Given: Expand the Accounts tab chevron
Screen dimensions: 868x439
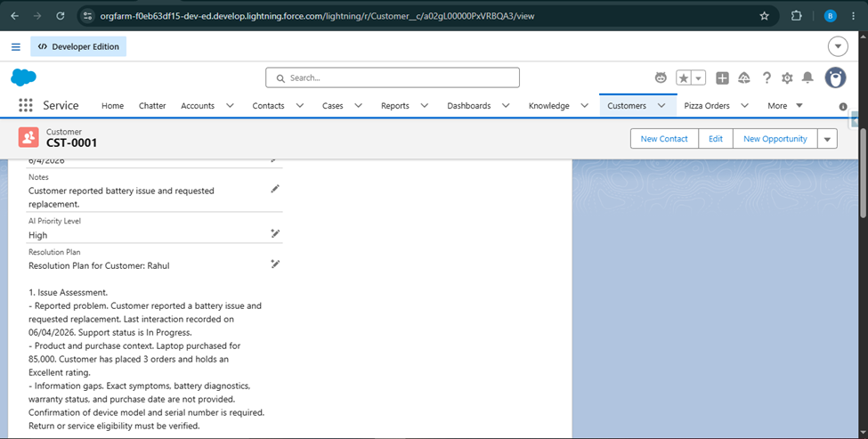Looking at the screenshot, I should coord(230,105).
